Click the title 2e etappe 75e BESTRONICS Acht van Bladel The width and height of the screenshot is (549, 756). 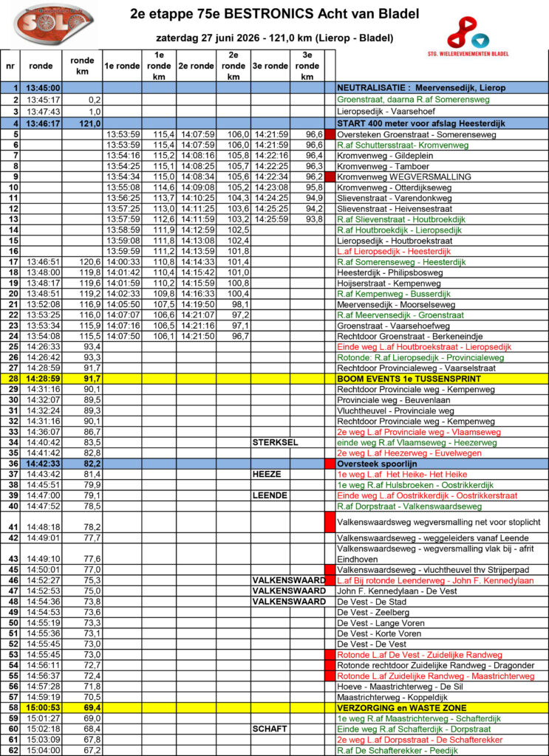click(275, 15)
